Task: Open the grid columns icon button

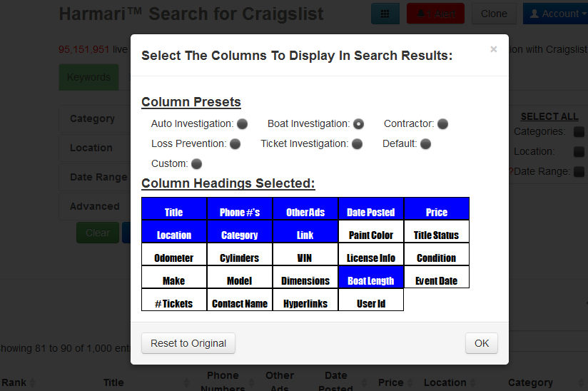Action: [385, 14]
